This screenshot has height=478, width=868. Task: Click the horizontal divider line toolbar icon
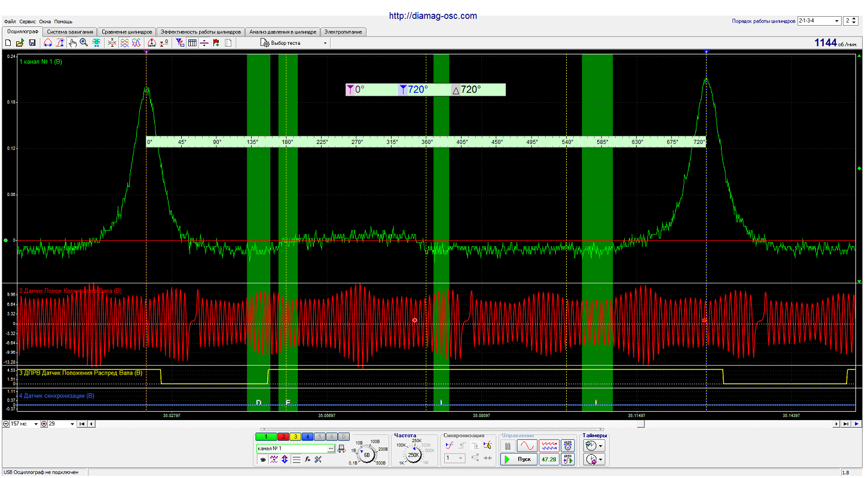point(204,42)
